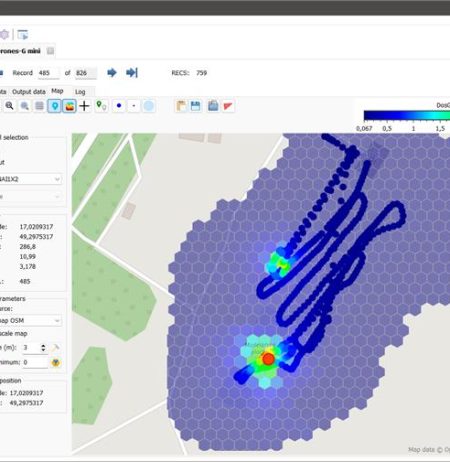Viewport: 450px width, 462px height.
Task: Switch to the Log tab
Action: pyautogui.click(x=80, y=92)
